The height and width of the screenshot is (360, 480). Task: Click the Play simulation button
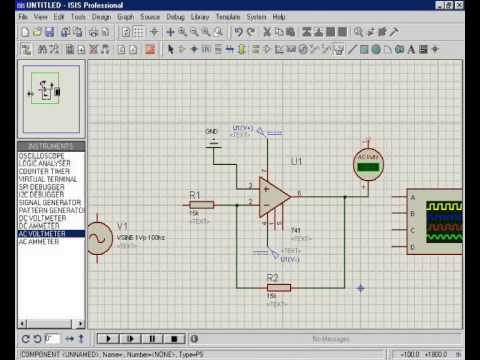click(108, 339)
